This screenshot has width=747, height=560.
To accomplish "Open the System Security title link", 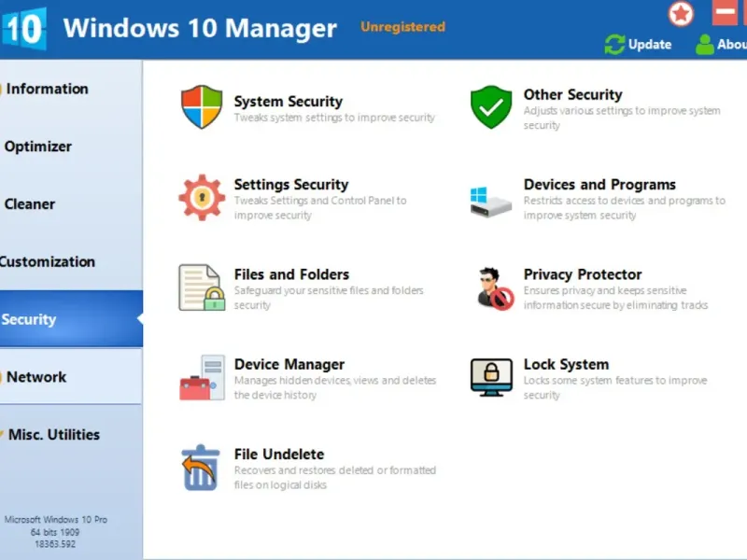I will (289, 101).
